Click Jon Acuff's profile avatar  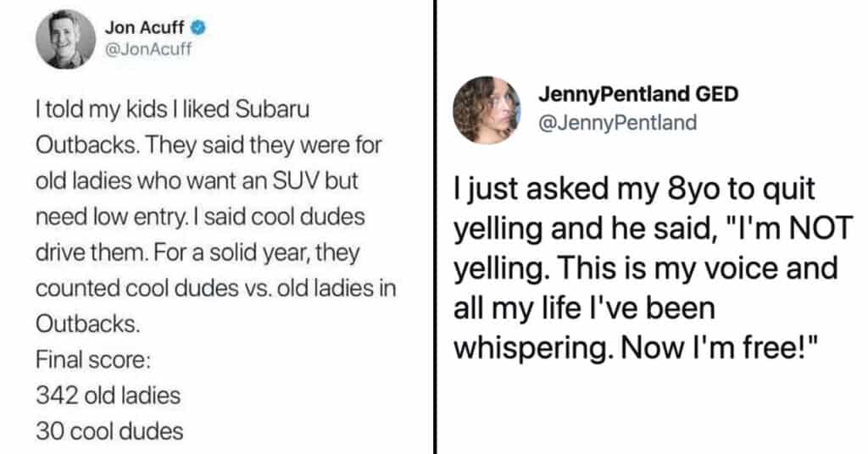click(x=66, y=38)
